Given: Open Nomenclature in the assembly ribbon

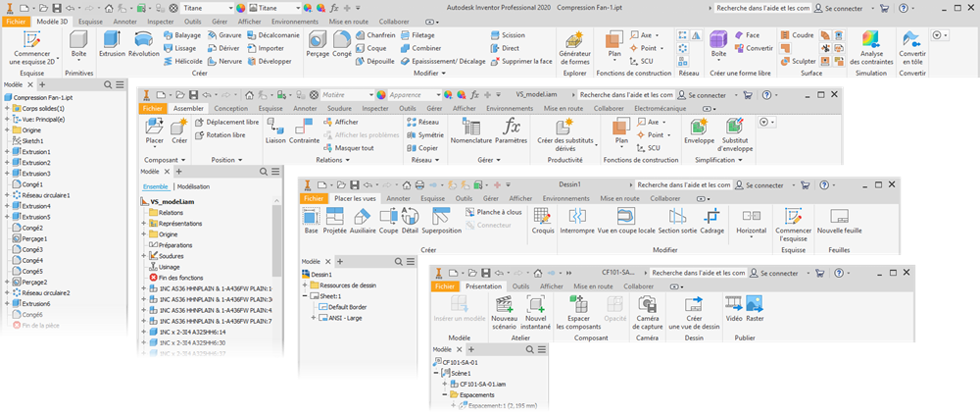Looking at the screenshot, I should pyautogui.click(x=470, y=130).
